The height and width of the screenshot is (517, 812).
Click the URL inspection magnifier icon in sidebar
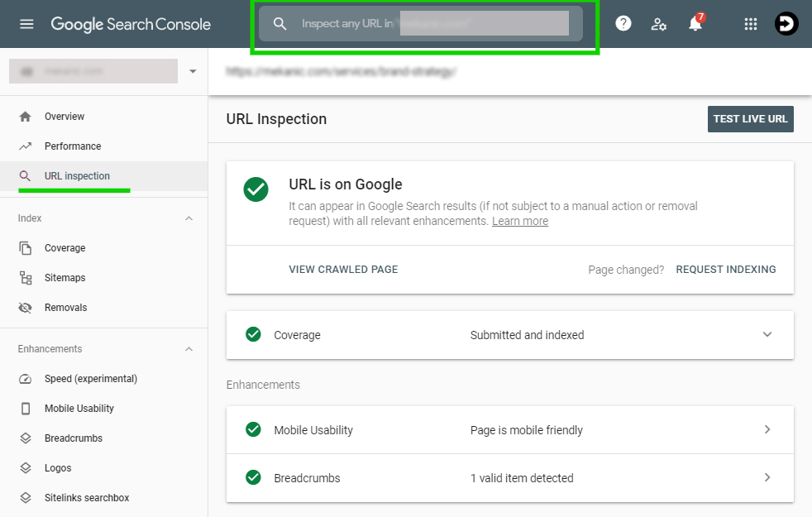[25, 176]
